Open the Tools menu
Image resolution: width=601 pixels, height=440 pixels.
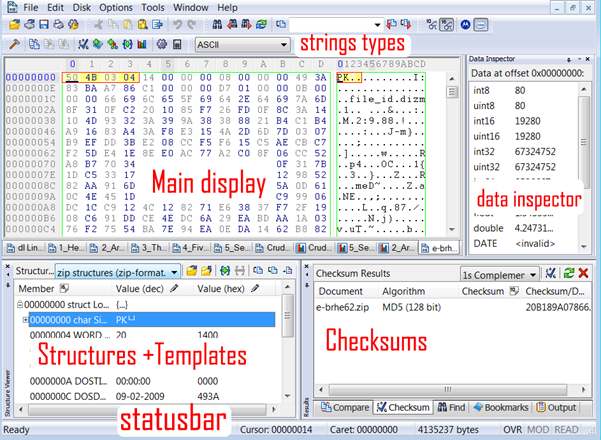(x=153, y=7)
